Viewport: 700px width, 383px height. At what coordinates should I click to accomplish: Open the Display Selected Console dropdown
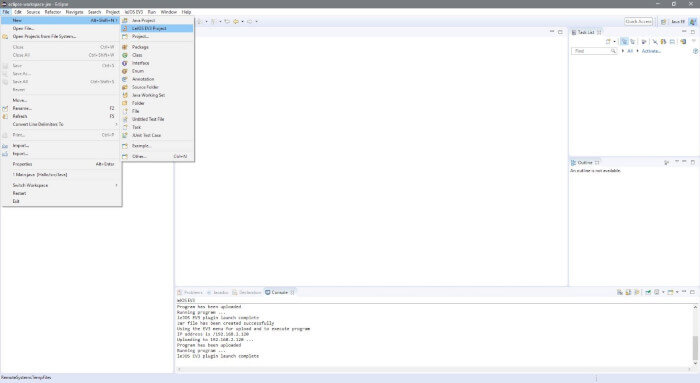click(663, 292)
